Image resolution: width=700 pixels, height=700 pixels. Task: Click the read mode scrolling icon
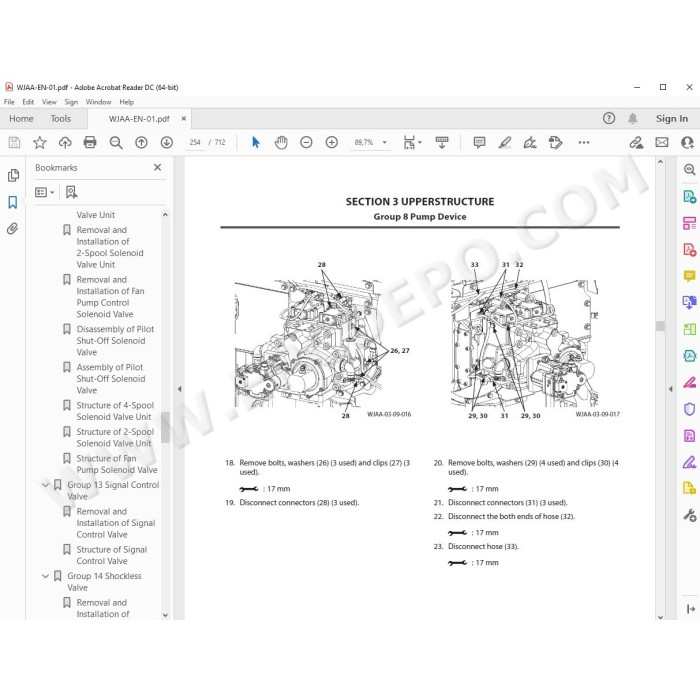(x=442, y=142)
